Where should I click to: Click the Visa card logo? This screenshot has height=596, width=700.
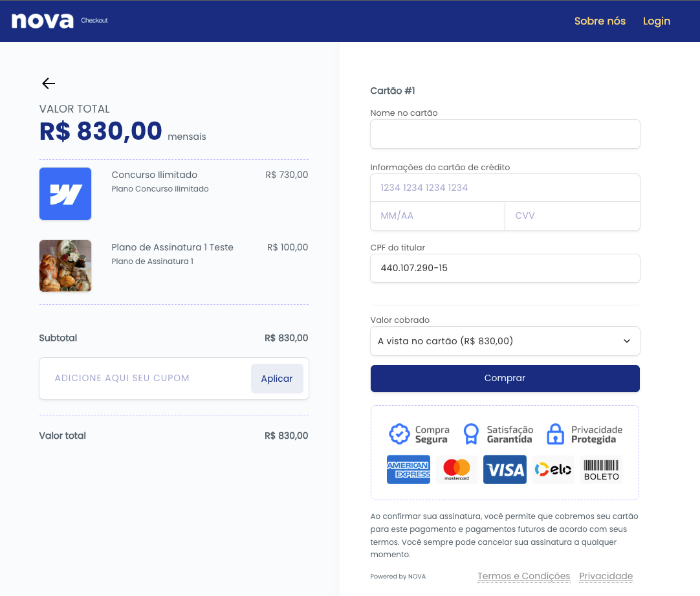[x=505, y=470]
